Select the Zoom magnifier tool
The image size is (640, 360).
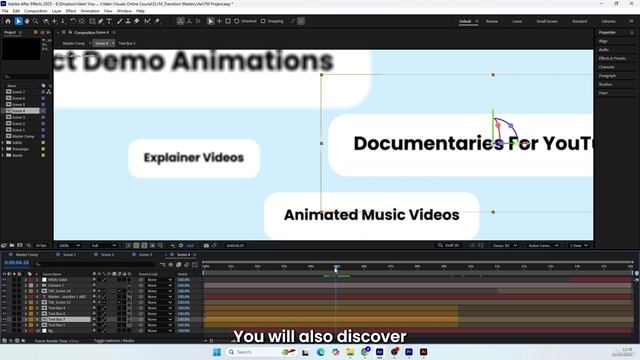coord(36,21)
